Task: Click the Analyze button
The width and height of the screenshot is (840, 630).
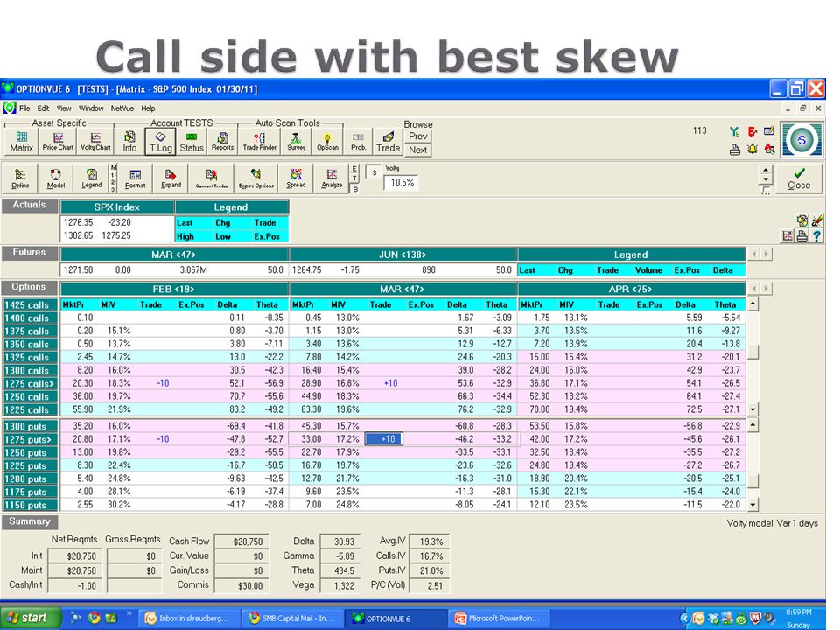Action: 332,178
